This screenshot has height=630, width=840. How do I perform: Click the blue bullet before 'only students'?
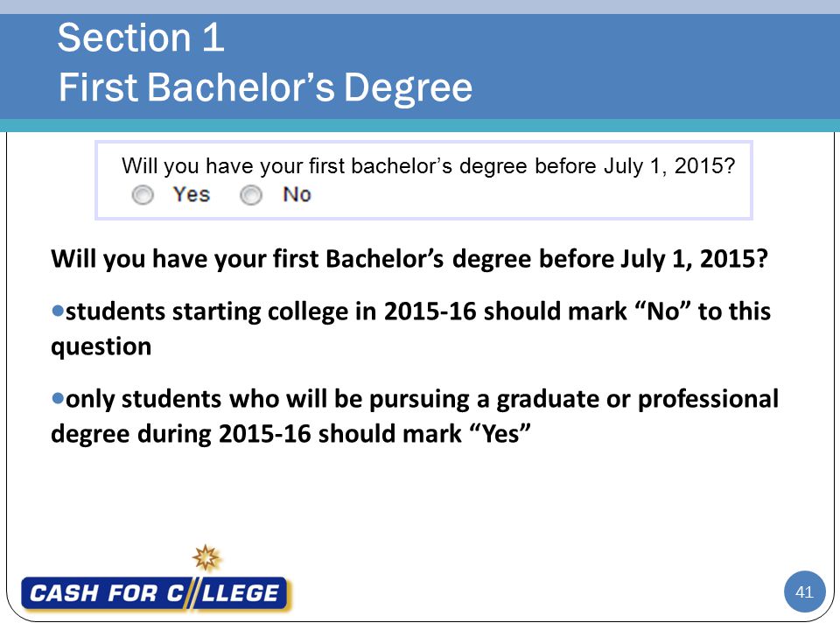pyautogui.click(x=58, y=399)
